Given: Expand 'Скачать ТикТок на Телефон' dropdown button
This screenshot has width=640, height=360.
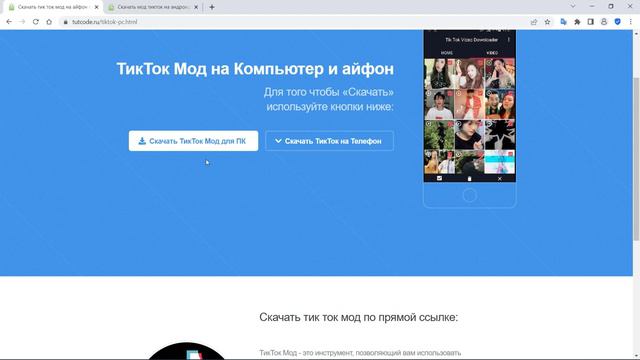Looking at the screenshot, I should (329, 141).
